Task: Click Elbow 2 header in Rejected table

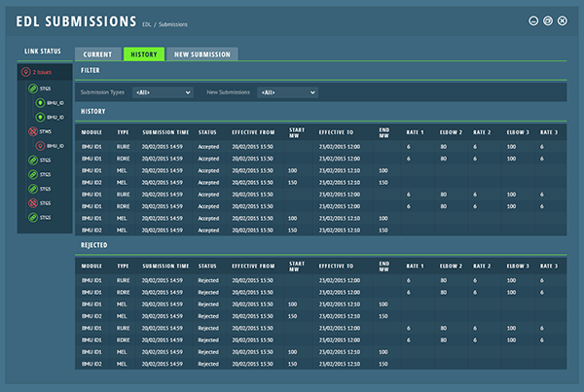Action: point(451,266)
